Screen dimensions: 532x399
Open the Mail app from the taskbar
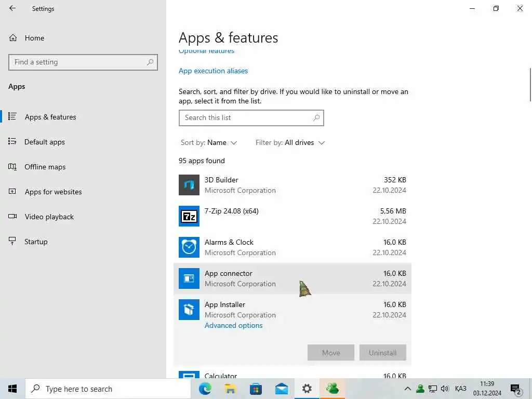(282, 389)
